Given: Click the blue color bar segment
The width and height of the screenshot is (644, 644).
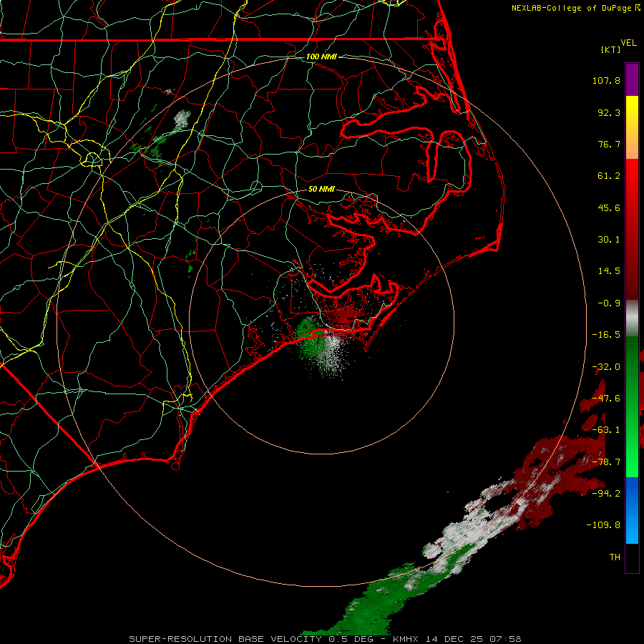Looking at the screenshot, I should click(632, 510).
